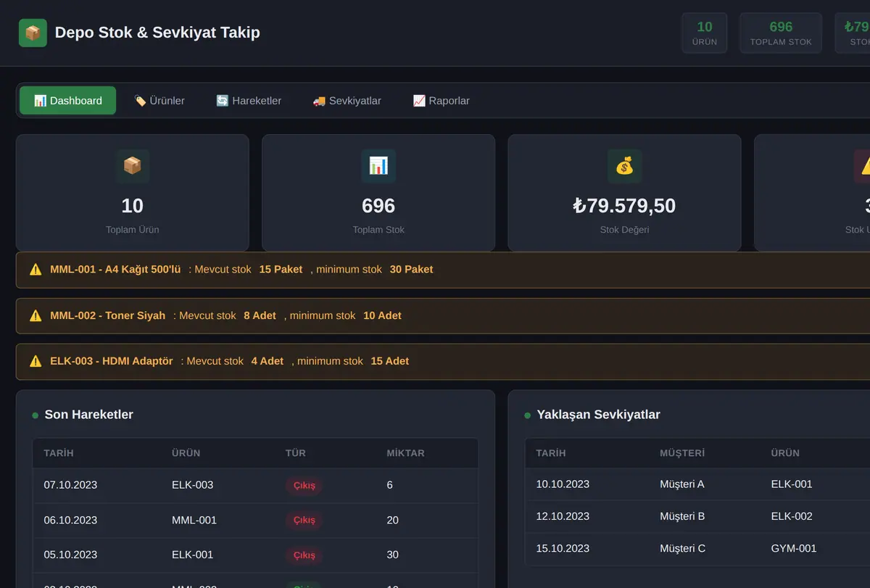Viewport: 870px width, 588px height.
Task: Click the 10.10.2023 shipment date
Action: point(563,484)
